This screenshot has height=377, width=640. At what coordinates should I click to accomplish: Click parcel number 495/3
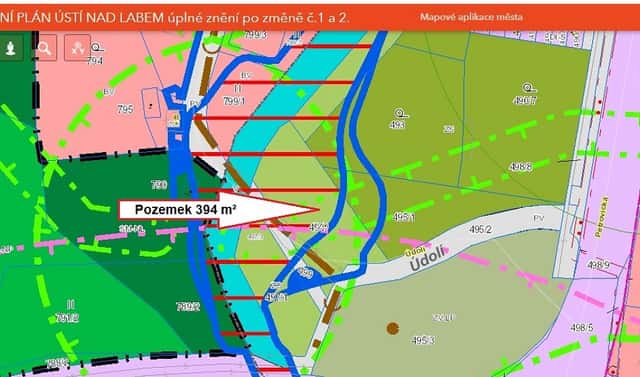coord(423,339)
